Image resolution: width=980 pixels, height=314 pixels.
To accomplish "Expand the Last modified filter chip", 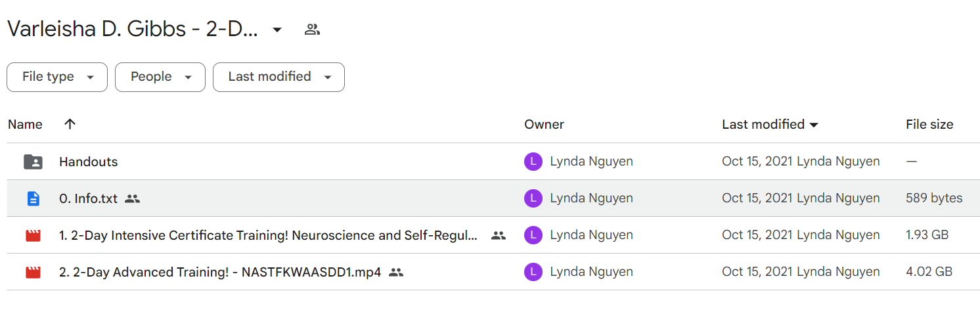I will click(278, 77).
